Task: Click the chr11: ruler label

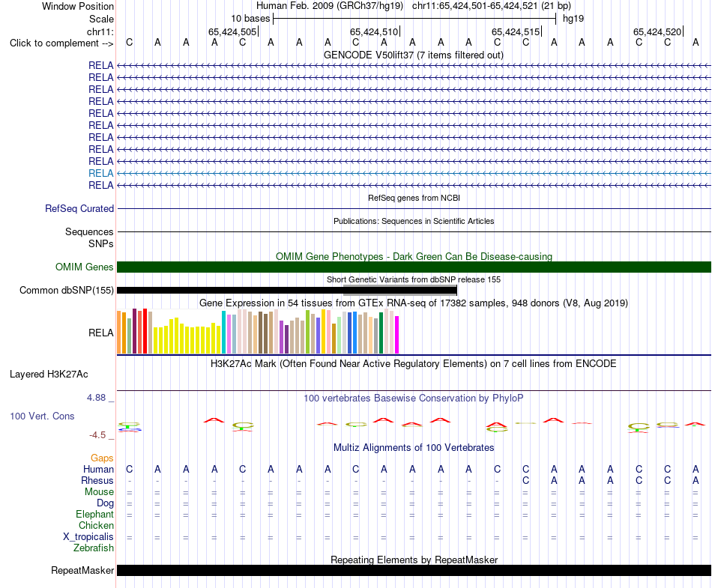Action: [x=100, y=31]
